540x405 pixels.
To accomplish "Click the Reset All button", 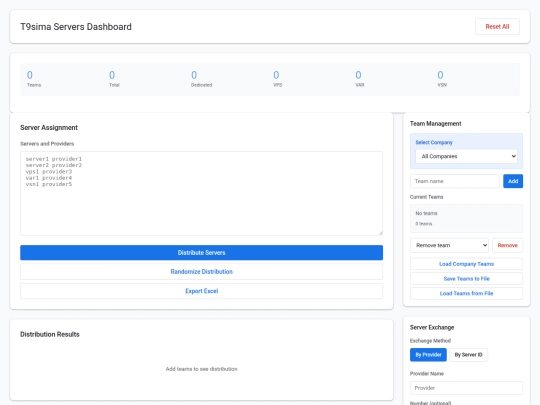I will click(497, 27).
